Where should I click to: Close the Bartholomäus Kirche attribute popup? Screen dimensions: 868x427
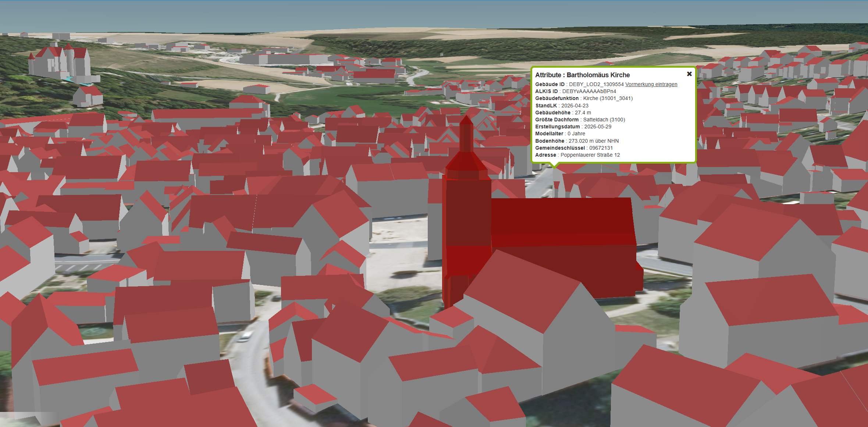pos(689,74)
